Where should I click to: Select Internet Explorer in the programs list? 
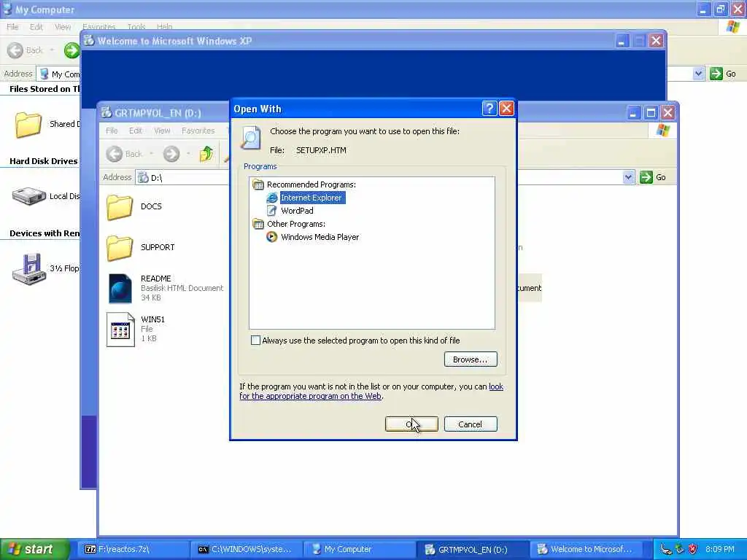[x=312, y=198]
